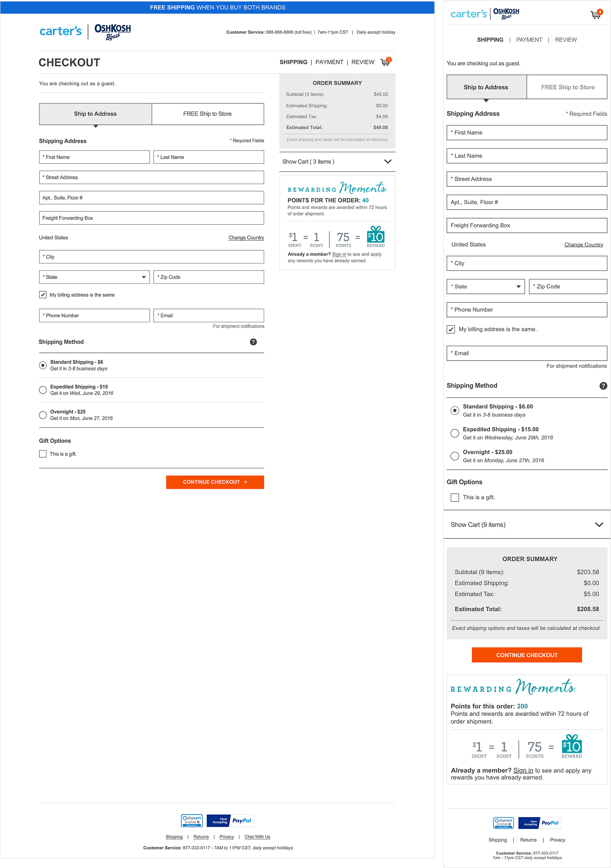The width and height of the screenshot is (611, 868).
Task: Click the DigiCert EV Secure seal
Action: click(x=192, y=821)
